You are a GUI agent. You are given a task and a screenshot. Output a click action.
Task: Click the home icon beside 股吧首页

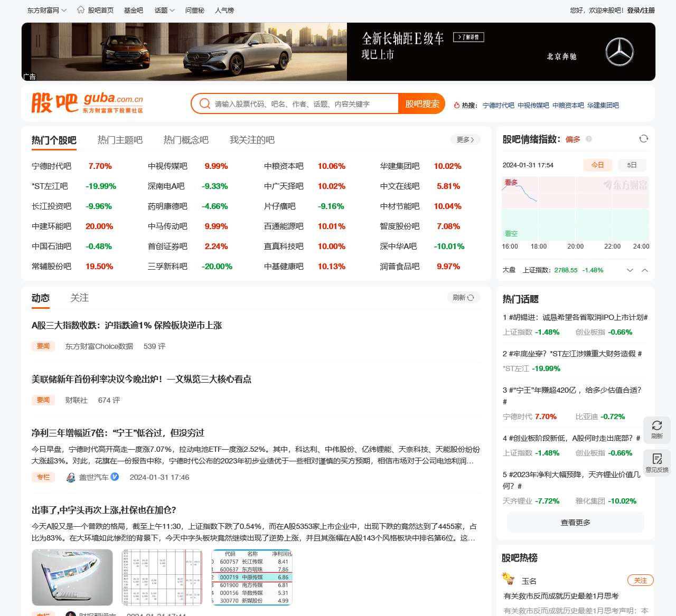tap(81, 10)
